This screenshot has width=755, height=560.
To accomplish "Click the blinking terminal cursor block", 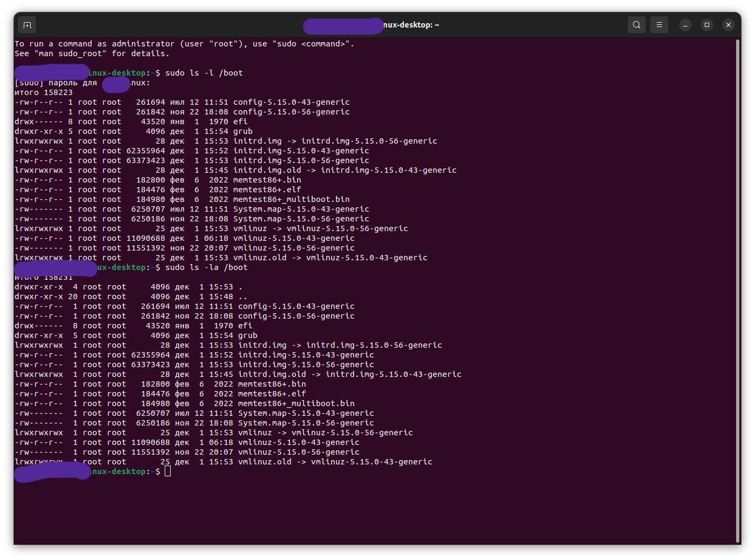I will pos(168,471).
